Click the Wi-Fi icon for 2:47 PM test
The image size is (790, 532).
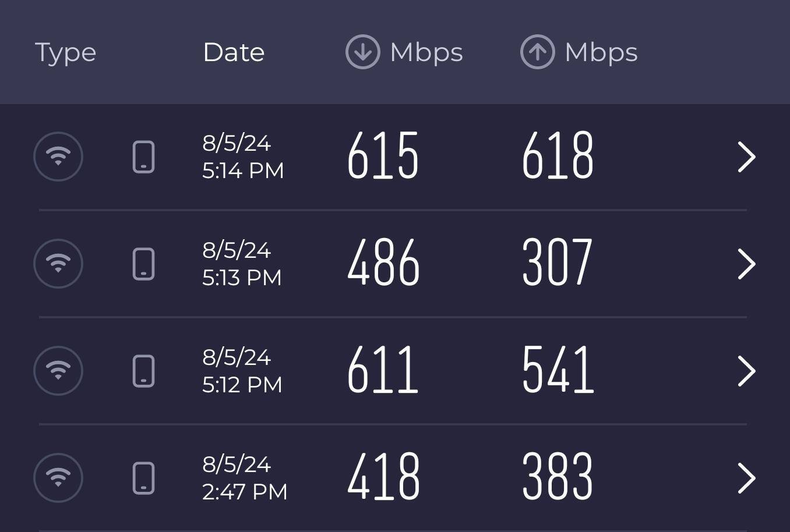point(58,478)
